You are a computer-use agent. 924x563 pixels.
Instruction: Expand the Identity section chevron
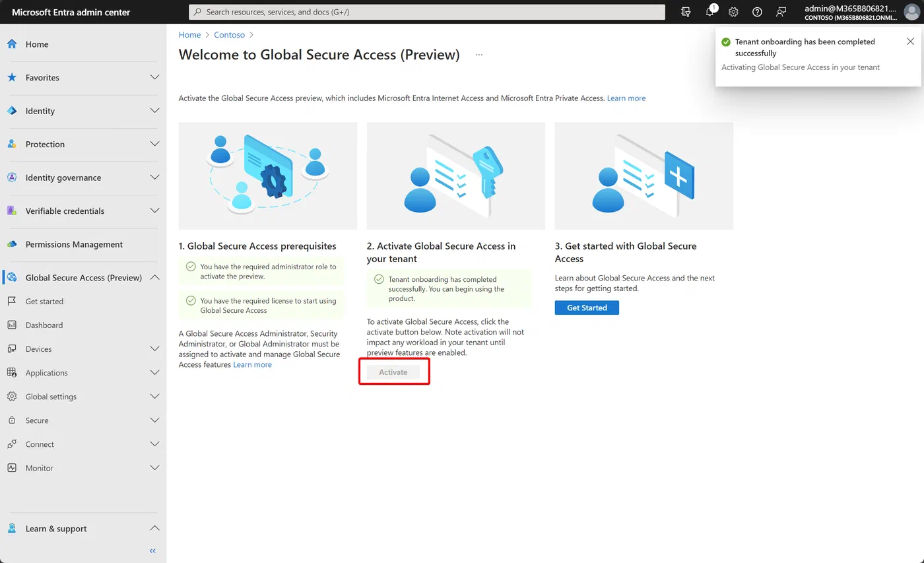[154, 111]
